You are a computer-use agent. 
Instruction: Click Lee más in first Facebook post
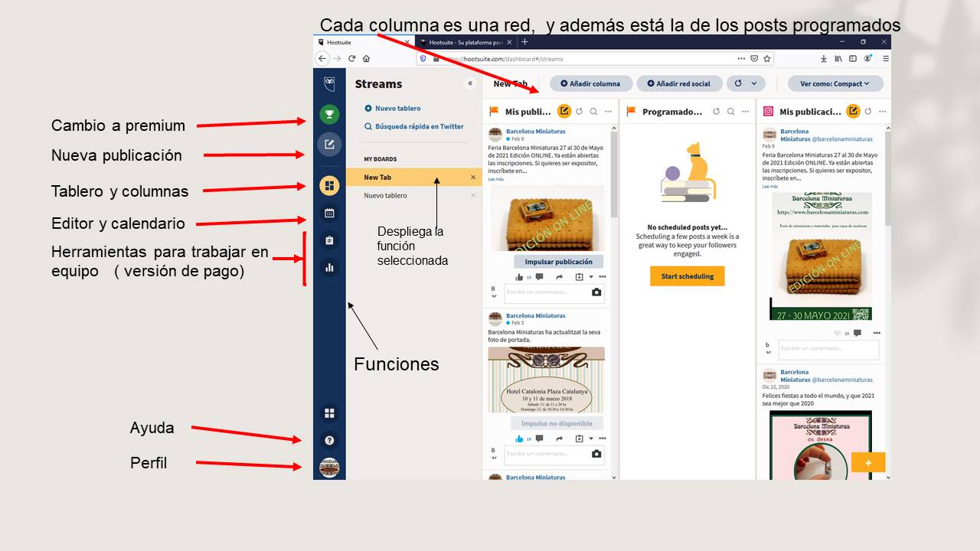(x=496, y=179)
